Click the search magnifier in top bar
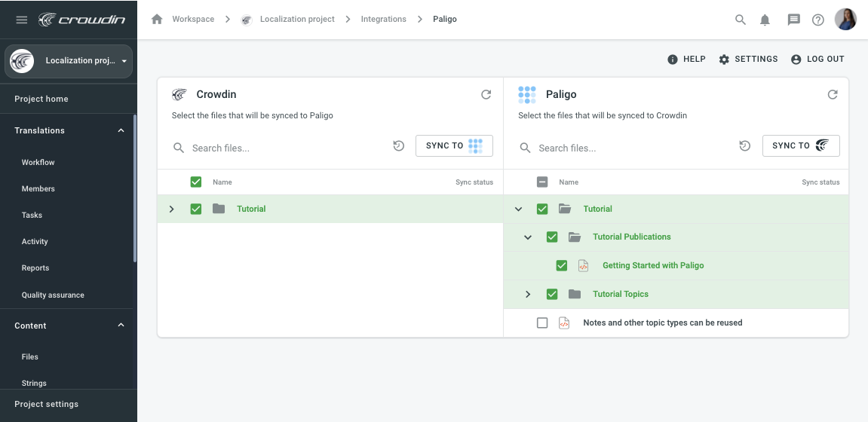The image size is (868, 422). (x=741, y=20)
